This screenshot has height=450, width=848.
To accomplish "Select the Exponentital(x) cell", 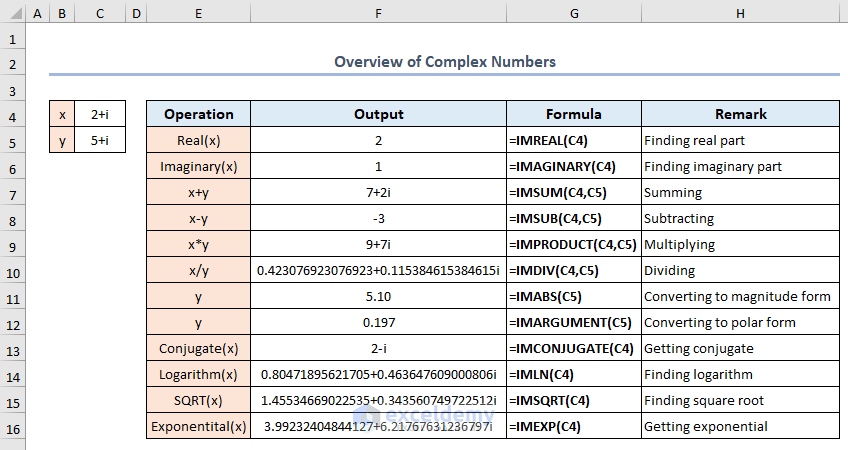I will [x=198, y=426].
